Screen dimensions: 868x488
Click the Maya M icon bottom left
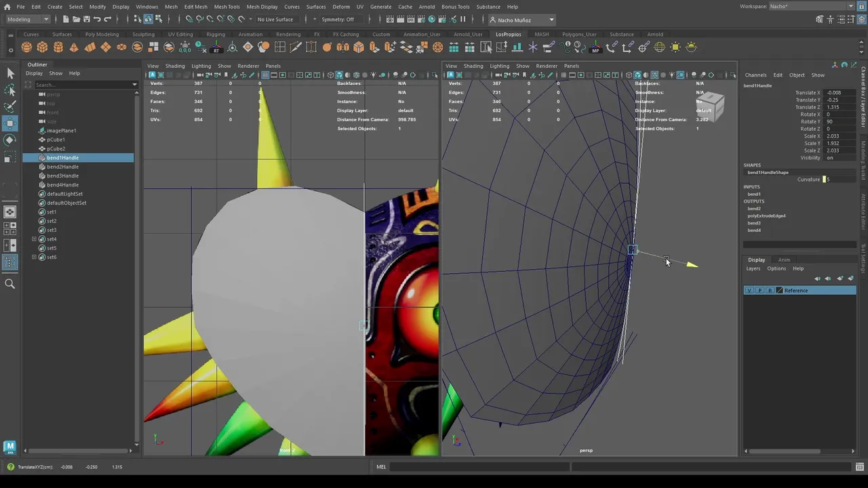click(x=10, y=446)
